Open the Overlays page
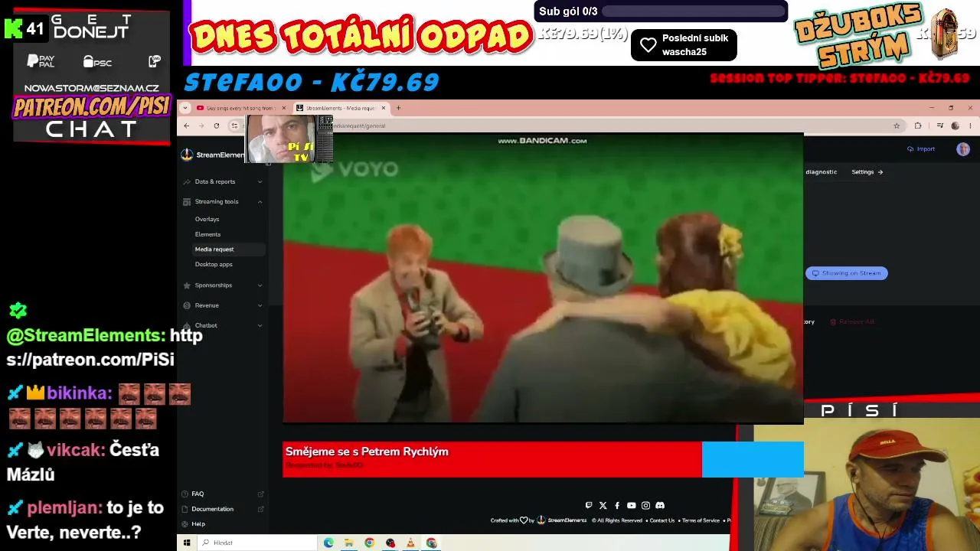980x551 pixels. (x=207, y=219)
